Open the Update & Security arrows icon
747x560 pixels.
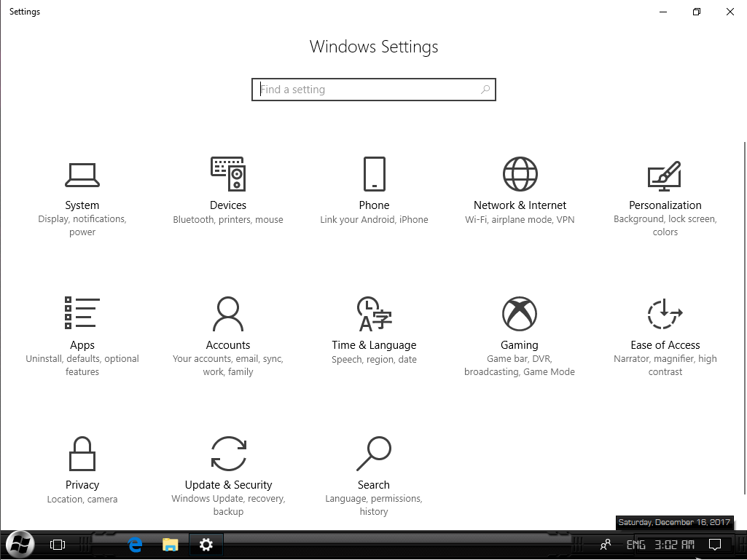[229, 454]
